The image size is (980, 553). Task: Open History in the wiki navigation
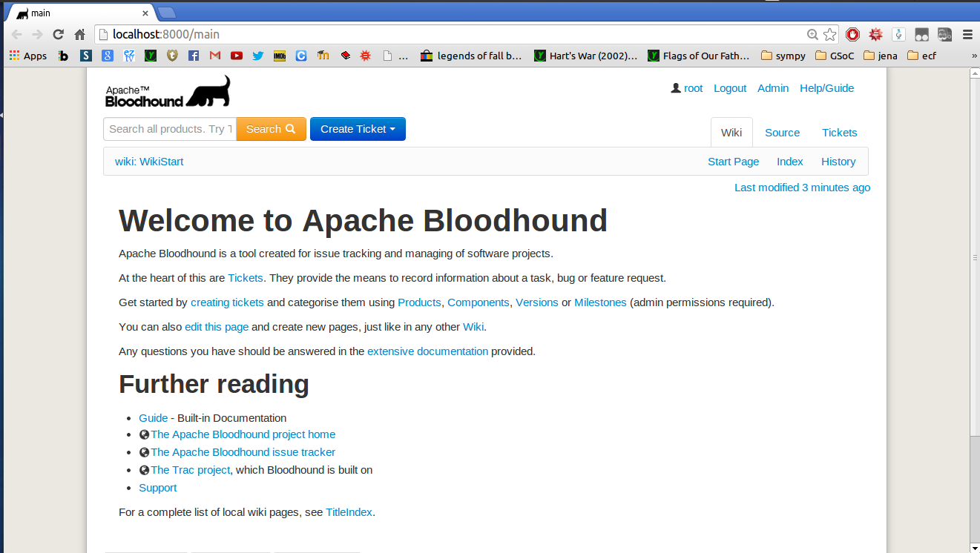(838, 162)
